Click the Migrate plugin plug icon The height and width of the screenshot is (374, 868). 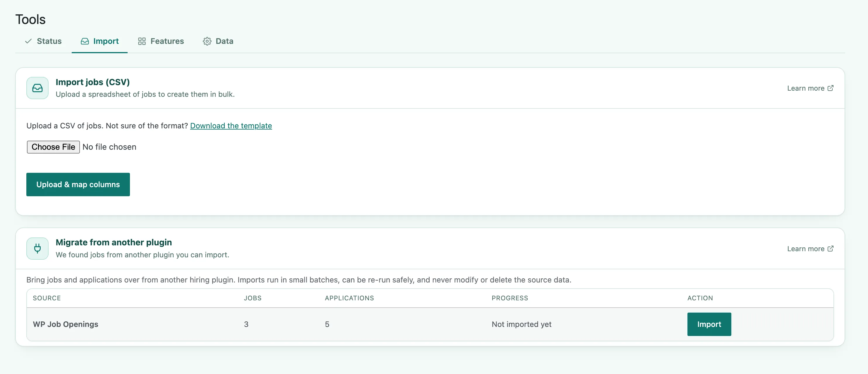point(37,249)
